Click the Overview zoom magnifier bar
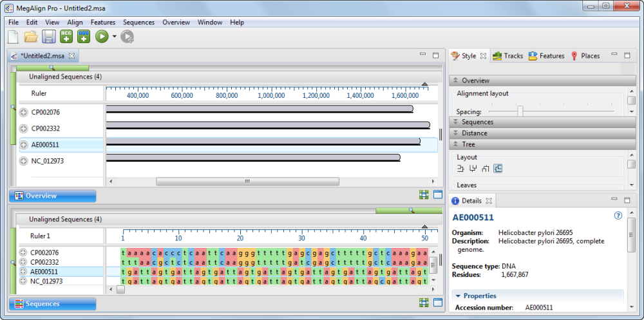The width and height of the screenshot is (644, 320). (x=52, y=68)
